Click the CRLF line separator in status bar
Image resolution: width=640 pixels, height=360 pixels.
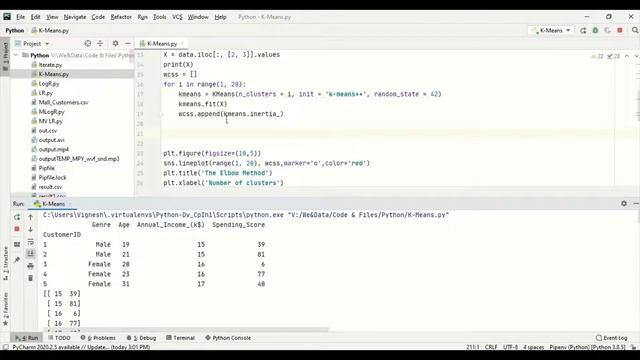click(491, 347)
